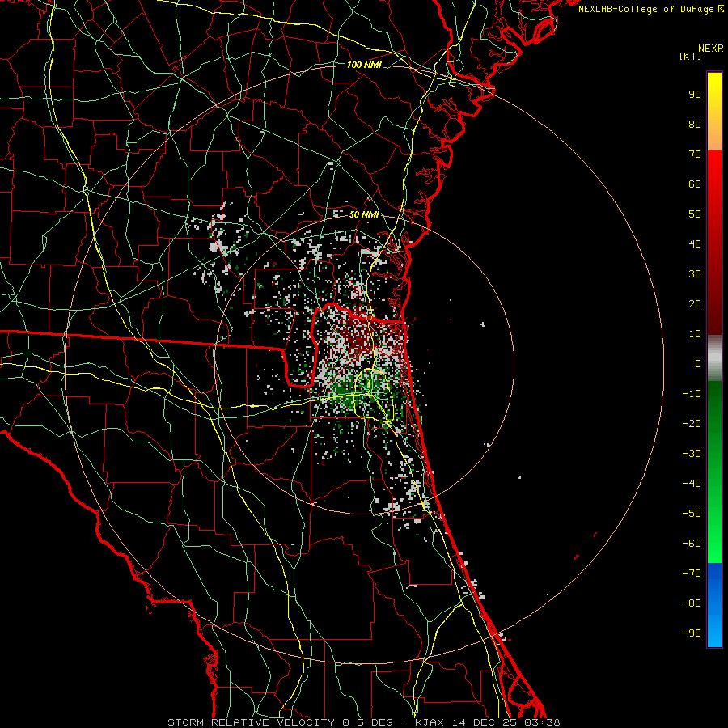Click the -50 value on the velocity scale
This screenshot has width=728, height=728.
point(692,514)
